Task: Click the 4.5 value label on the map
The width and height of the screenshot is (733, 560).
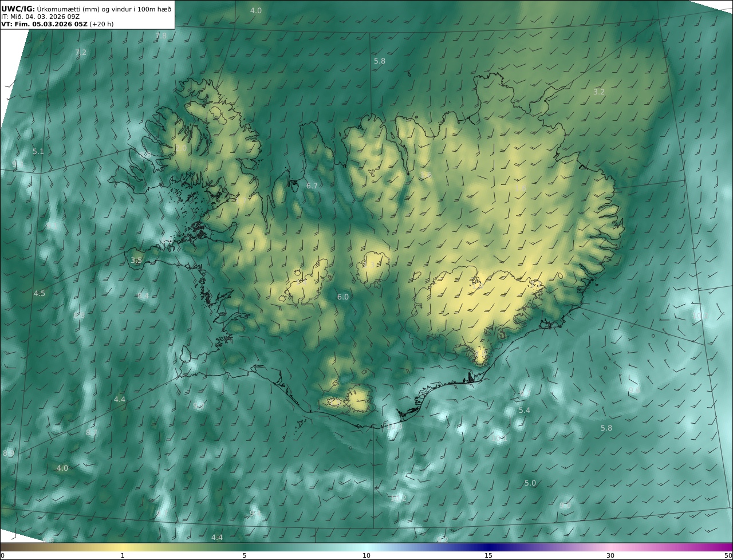Action: click(39, 293)
